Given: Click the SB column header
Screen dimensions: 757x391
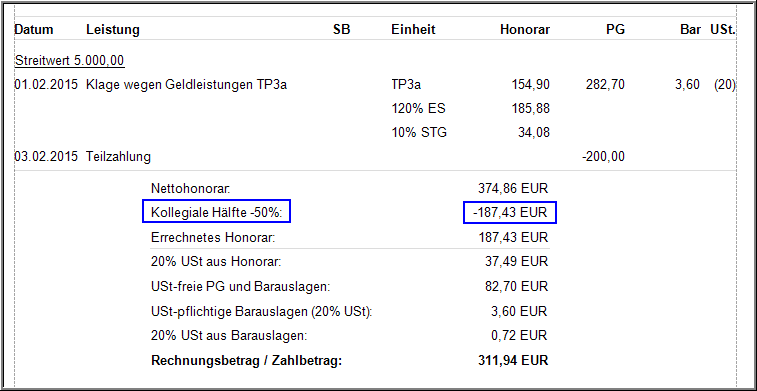Looking at the screenshot, I should click(x=342, y=30).
